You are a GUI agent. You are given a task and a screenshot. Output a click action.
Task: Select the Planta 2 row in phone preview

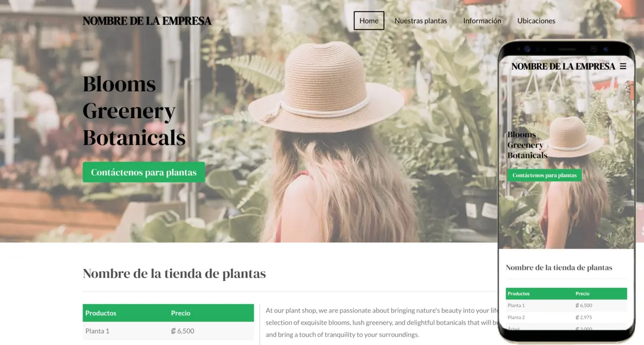pyautogui.click(x=566, y=317)
